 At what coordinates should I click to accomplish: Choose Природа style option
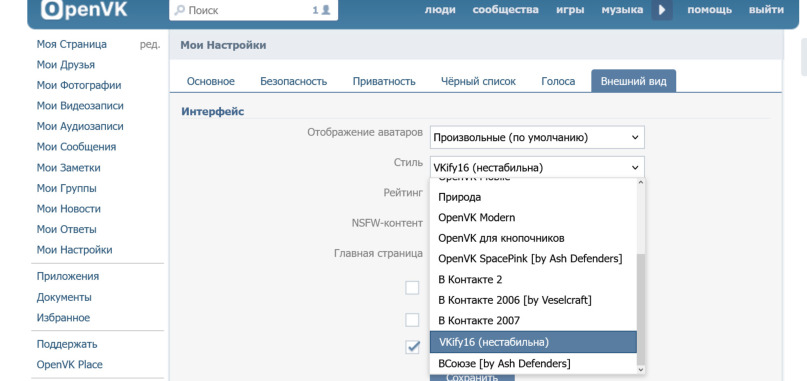[533, 197]
